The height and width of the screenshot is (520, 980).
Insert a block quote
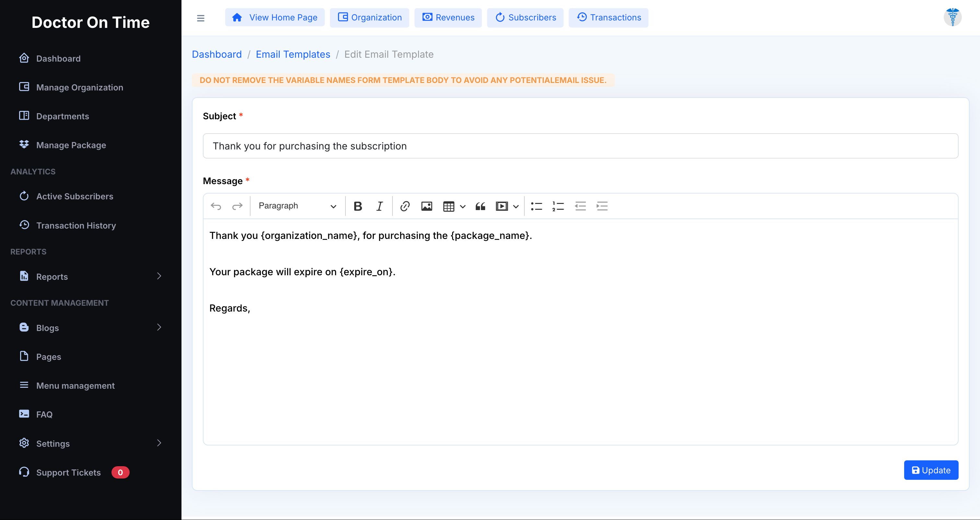[x=480, y=206]
